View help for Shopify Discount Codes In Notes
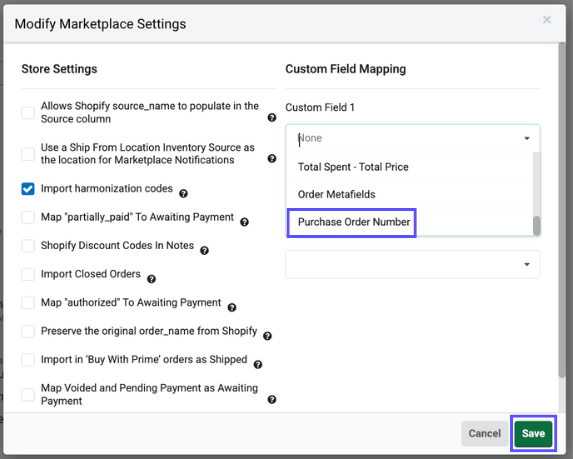This screenshot has height=459, width=573. pos(205,251)
